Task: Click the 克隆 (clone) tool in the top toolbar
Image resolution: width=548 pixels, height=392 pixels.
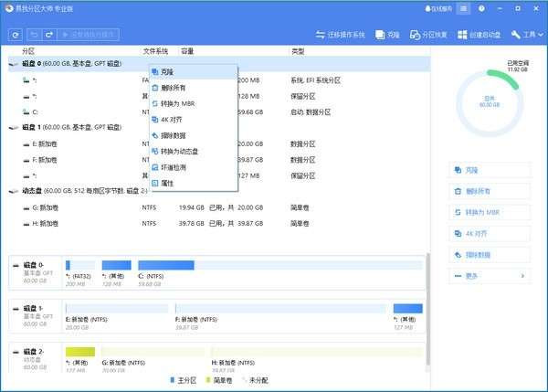Action: point(387,35)
